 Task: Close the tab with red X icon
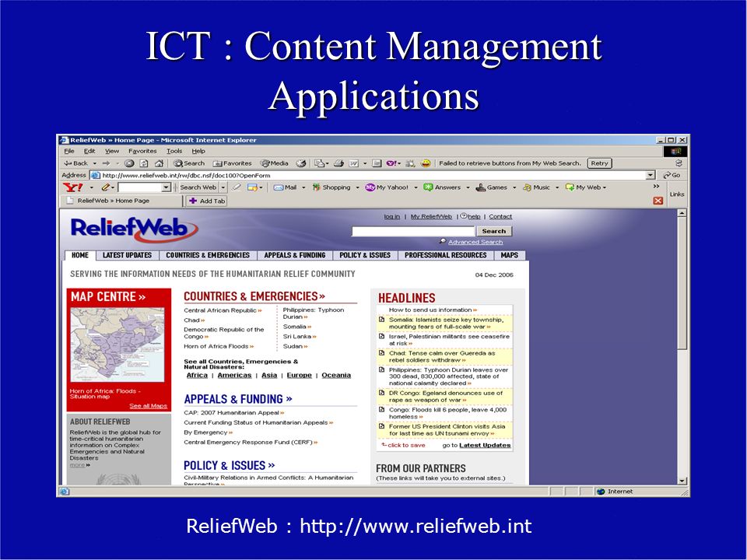pos(658,201)
